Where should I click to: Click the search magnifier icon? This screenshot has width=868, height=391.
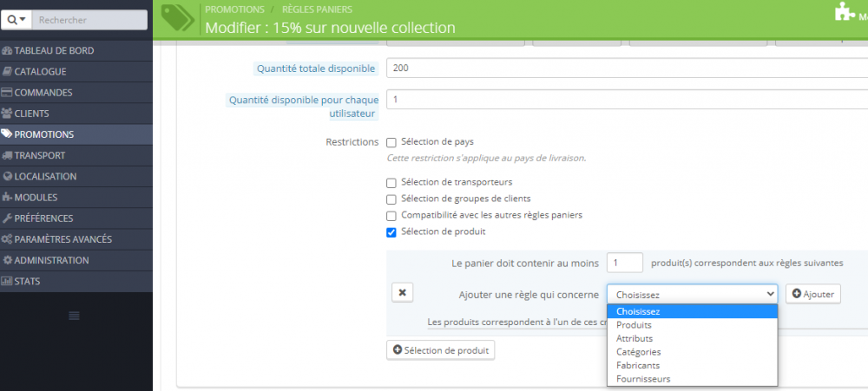pos(12,20)
